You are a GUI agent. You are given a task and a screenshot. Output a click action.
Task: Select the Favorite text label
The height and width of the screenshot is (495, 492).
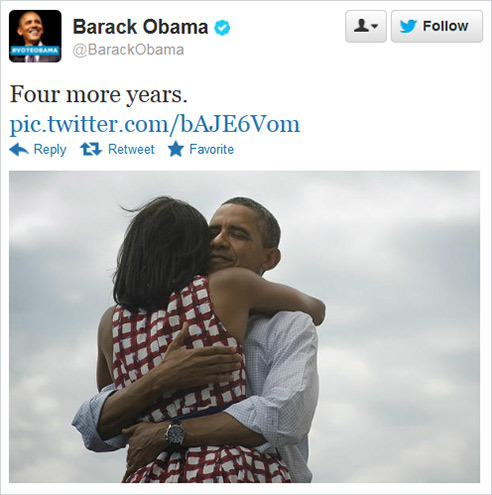tap(212, 149)
